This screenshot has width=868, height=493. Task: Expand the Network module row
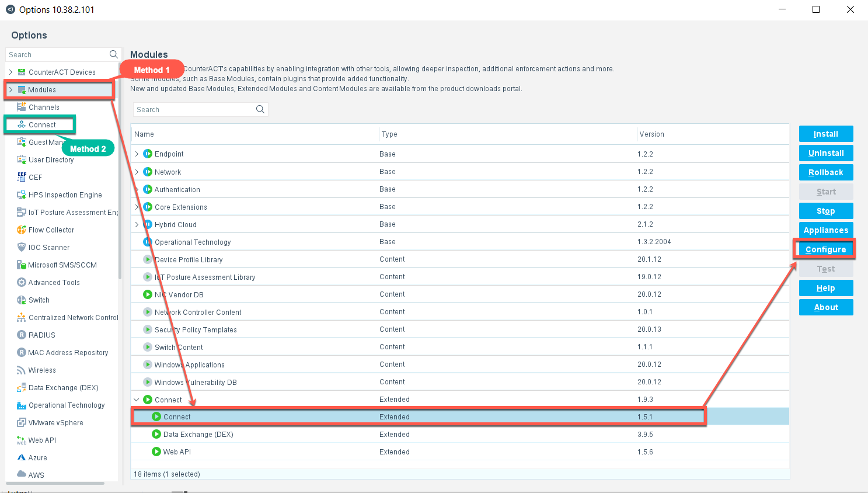point(137,172)
